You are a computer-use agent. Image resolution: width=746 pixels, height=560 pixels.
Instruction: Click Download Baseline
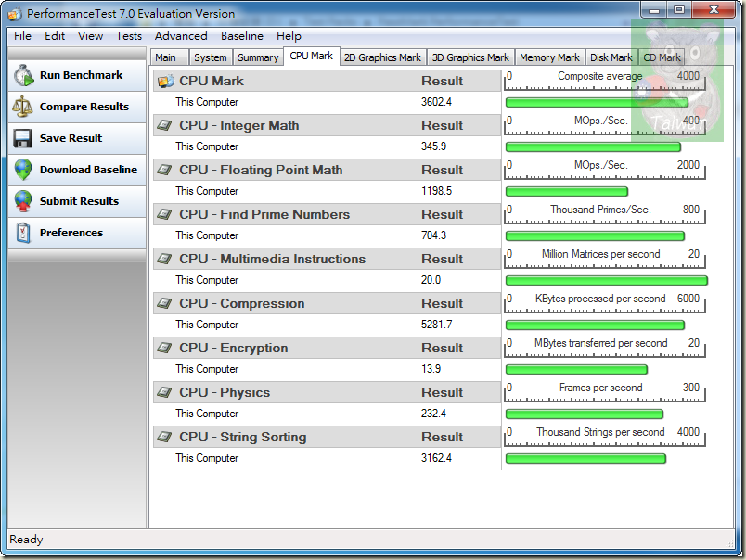tap(77, 170)
